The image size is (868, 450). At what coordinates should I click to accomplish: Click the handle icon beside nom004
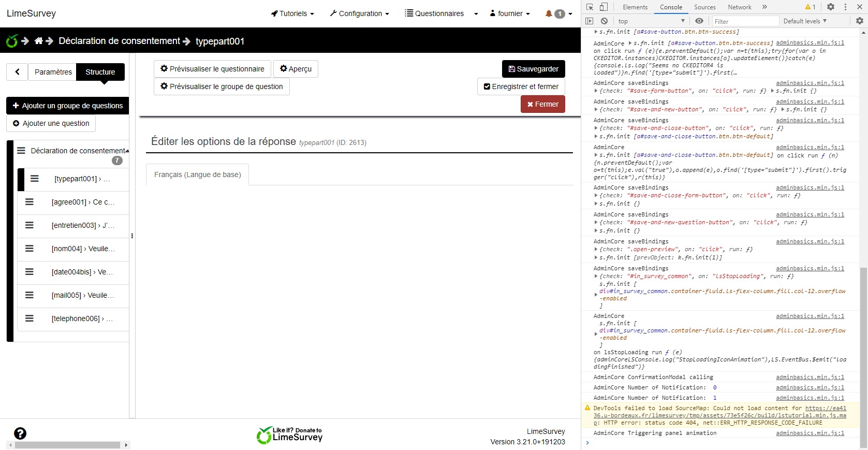tap(30, 249)
